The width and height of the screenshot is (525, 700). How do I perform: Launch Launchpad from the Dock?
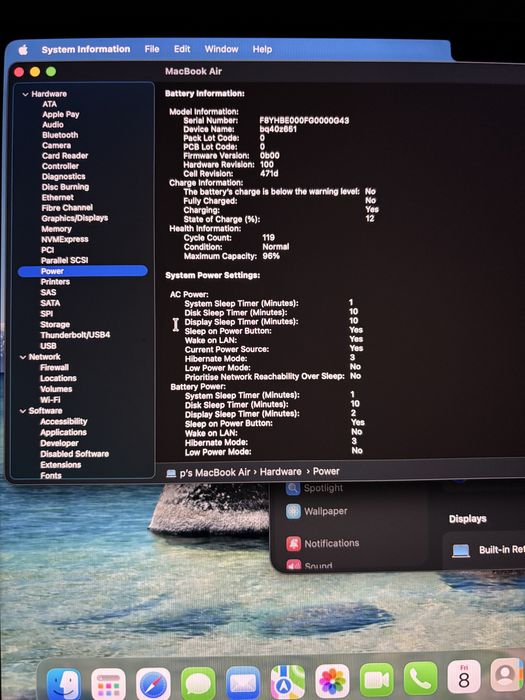pyautogui.click(x=108, y=683)
